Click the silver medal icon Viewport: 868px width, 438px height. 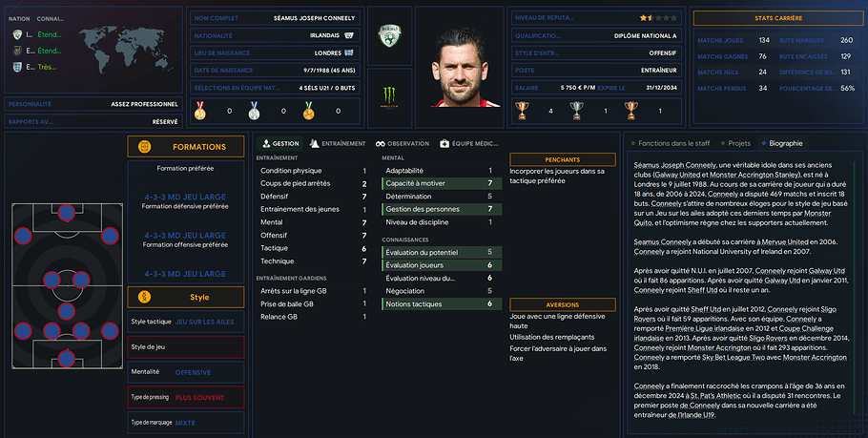(254, 112)
